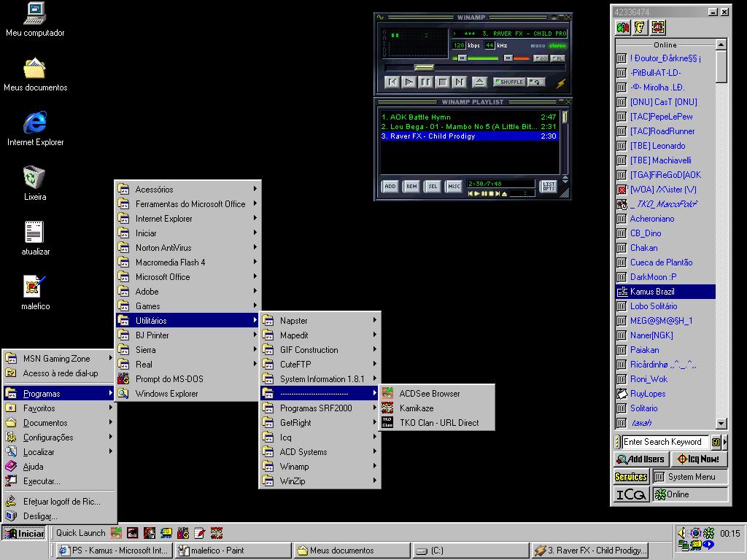The width and height of the screenshot is (747, 560).
Task: Open the ICQ Online status dropdown
Action: pos(690,494)
